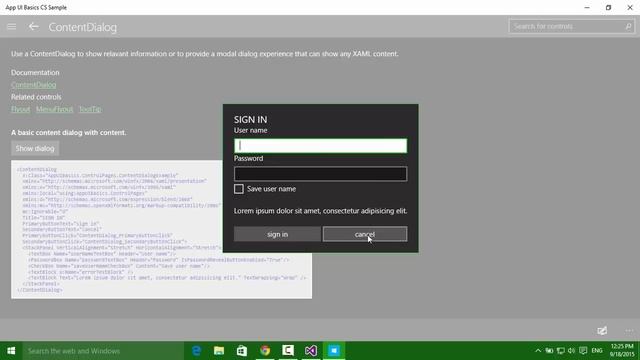This screenshot has height=360, width=640.
Task: Open the more options ellipsis
Action: point(629,331)
